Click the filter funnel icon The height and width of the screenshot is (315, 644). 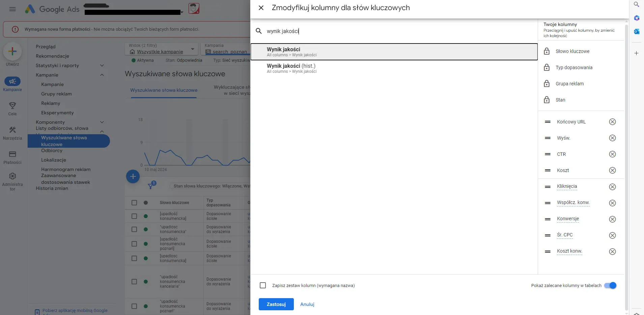151,186
